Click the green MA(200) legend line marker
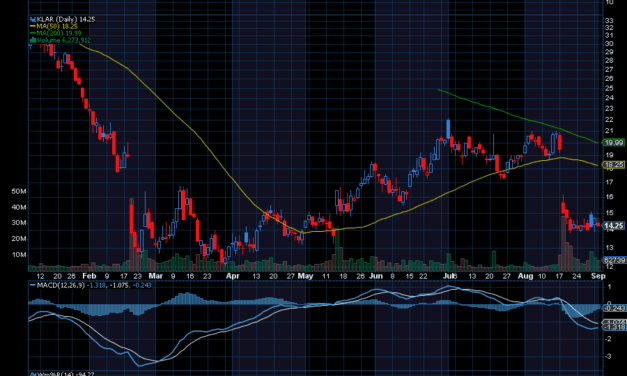This screenshot has width=627, height=376. (x=33, y=33)
